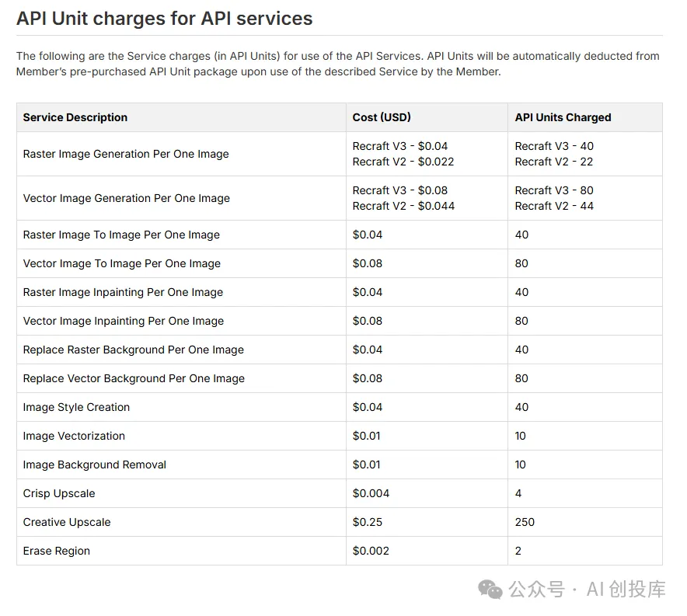
Task: Click the $0.04 cost for Raster Image Inpainting
Action: (368, 292)
